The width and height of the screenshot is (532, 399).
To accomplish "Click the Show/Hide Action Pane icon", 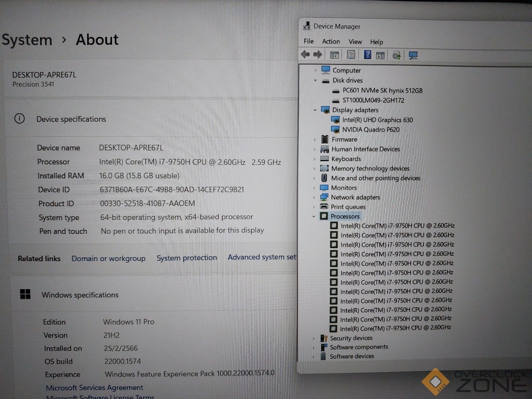I will [380, 55].
